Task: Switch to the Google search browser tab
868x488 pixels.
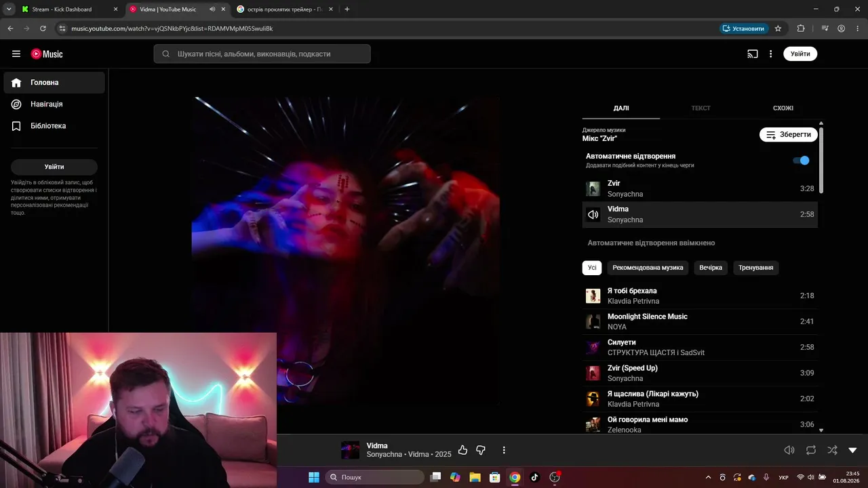Action: coord(285,9)
